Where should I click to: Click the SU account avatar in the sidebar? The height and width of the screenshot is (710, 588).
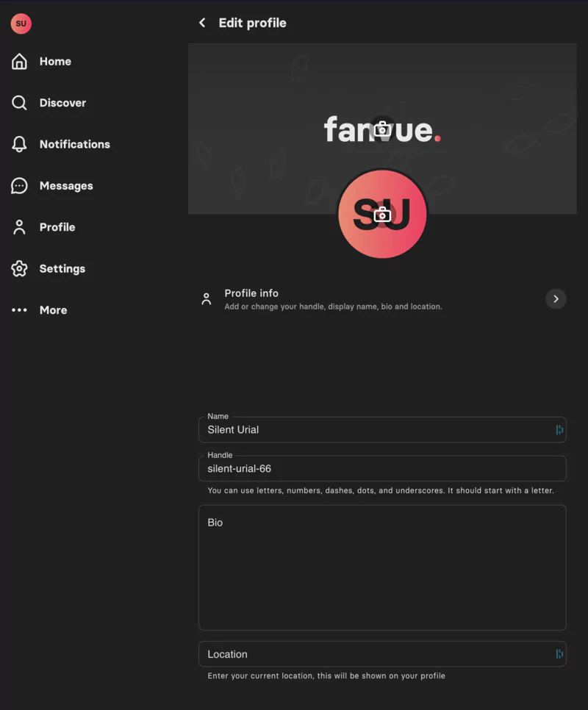(21, 24)
